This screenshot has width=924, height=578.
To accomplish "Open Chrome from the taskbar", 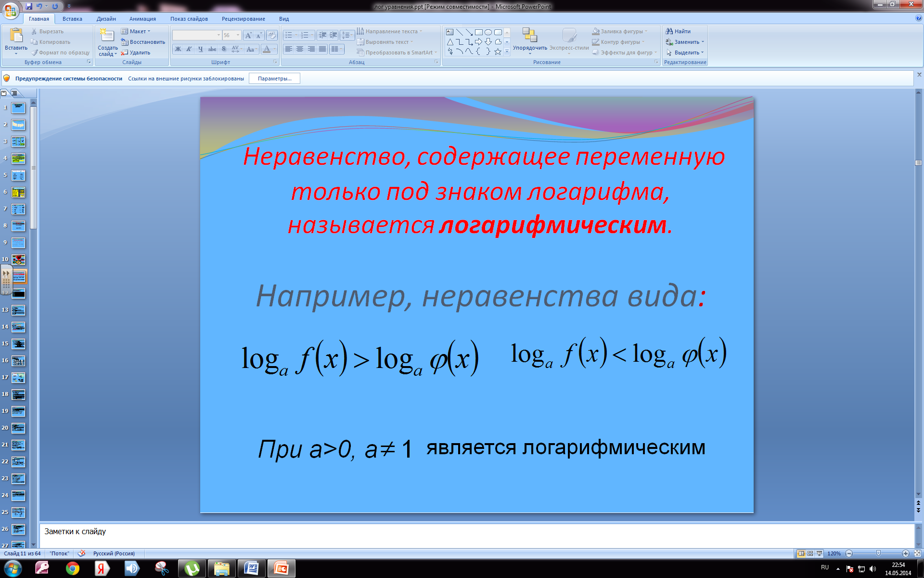I will pos(73,569).
